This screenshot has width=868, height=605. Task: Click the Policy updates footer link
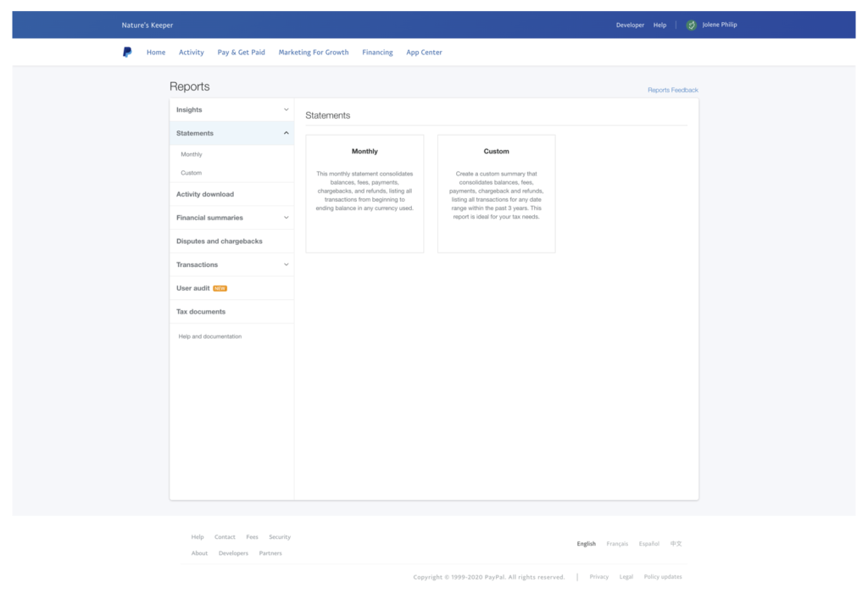(663, 577)
